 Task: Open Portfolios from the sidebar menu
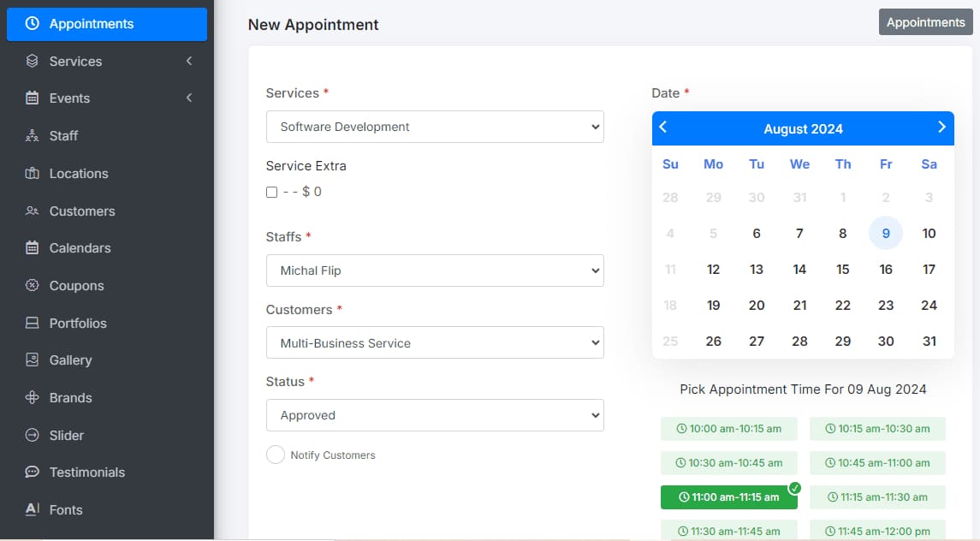click(78, 324)
